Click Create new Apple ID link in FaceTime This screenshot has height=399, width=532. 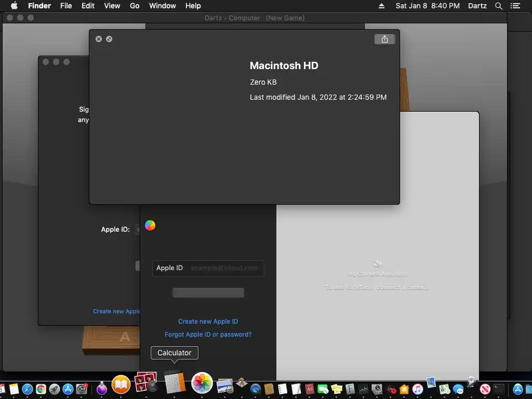[208, 321]
